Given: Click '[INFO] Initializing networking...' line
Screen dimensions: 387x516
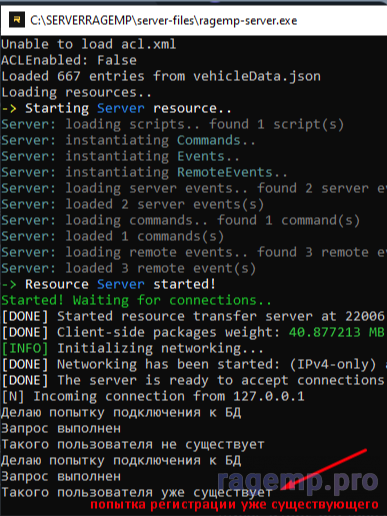Looking at the screenshot, I should 133,348.
